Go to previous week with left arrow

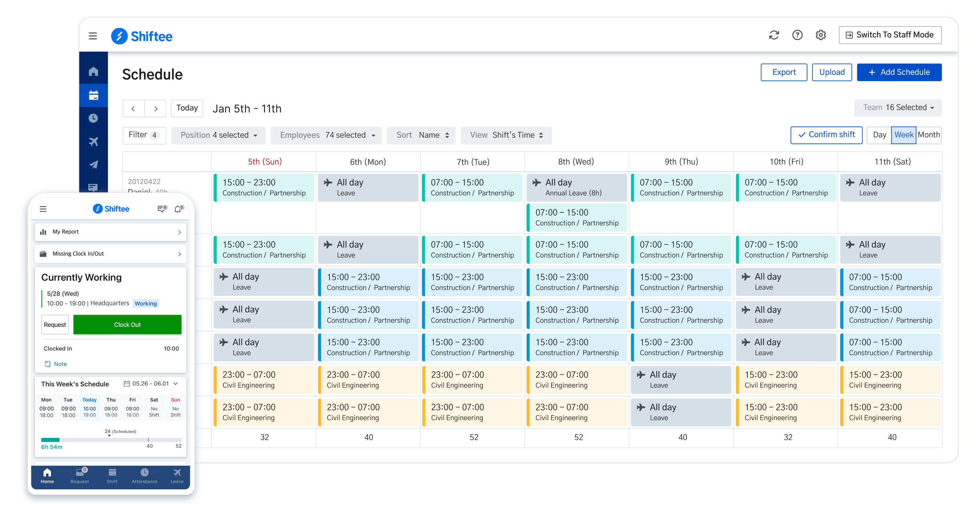pyautogui.click(x=133, y=108)
